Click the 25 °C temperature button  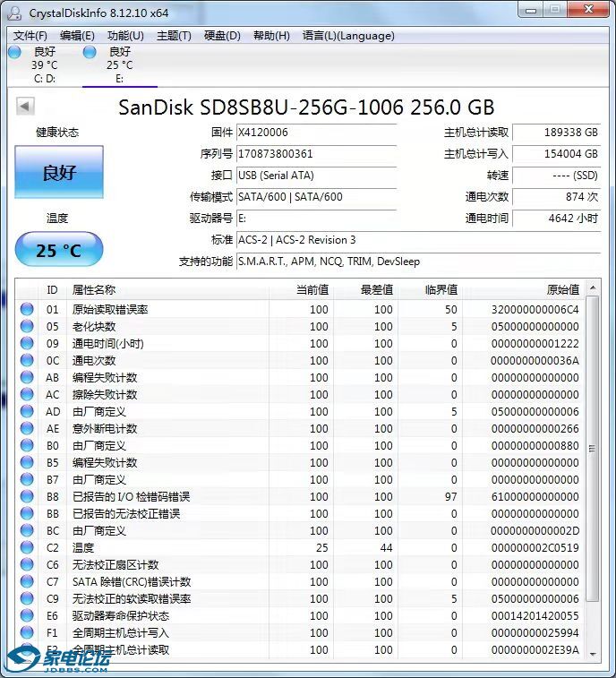(59, 250)
